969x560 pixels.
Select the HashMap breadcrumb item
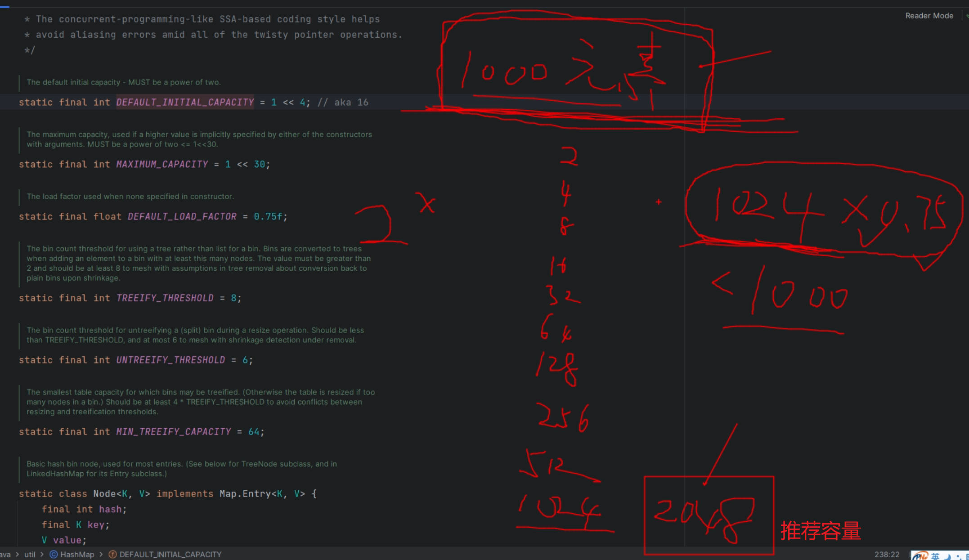pos(77,554)
